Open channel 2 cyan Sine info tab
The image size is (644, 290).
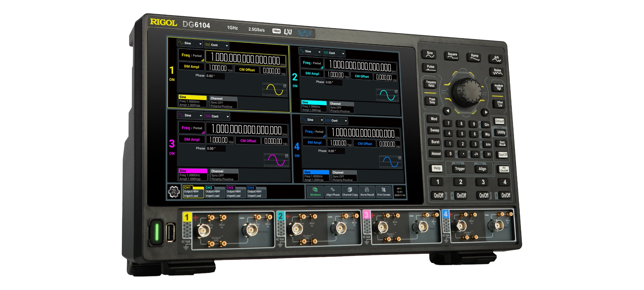coord(314,106)
